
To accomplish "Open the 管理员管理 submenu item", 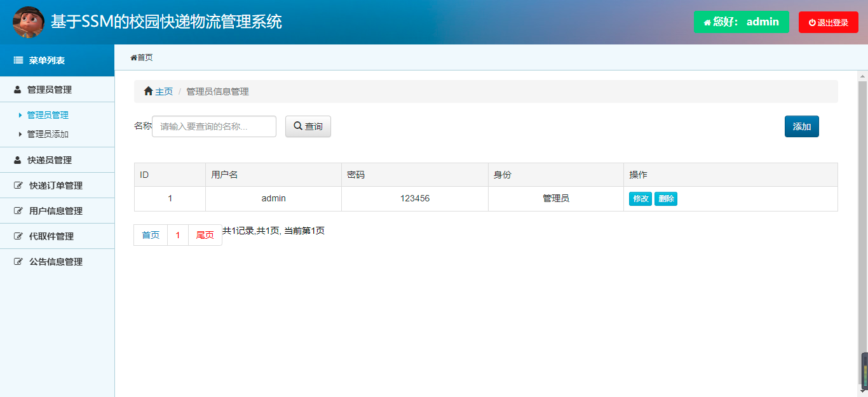I will 48,116.
